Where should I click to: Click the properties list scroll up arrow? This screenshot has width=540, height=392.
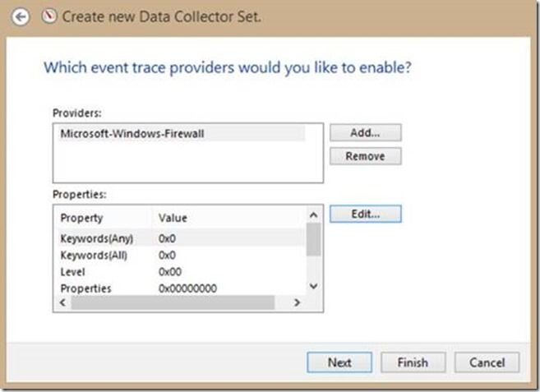tap(313, 215)
